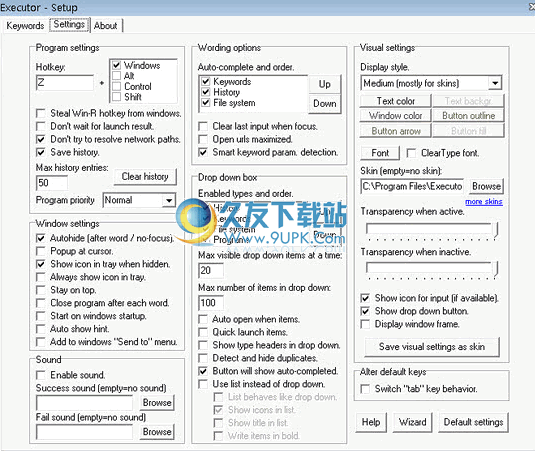Click the Up button in Wording options
535x451 pixels.
pos(324,84)
